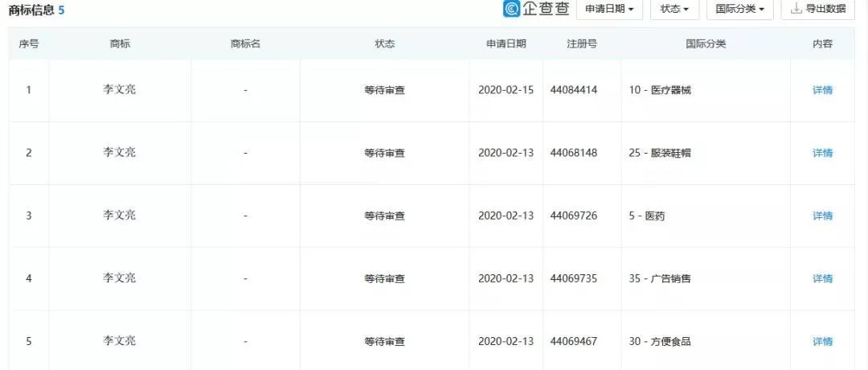Open the 状态 filter dropdown
Viewport: 868px width, 370px height.
[674, 10]
